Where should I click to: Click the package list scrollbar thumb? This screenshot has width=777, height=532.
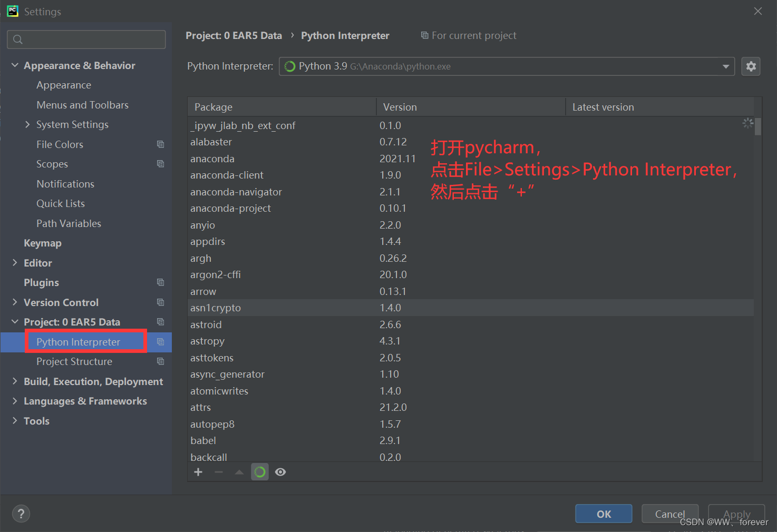click(x=758, y=126)
